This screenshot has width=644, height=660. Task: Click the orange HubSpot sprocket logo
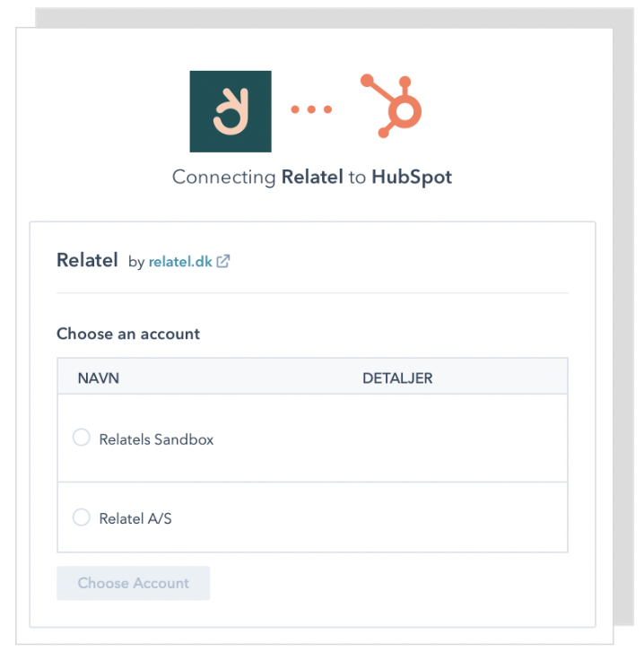(391, 107)
